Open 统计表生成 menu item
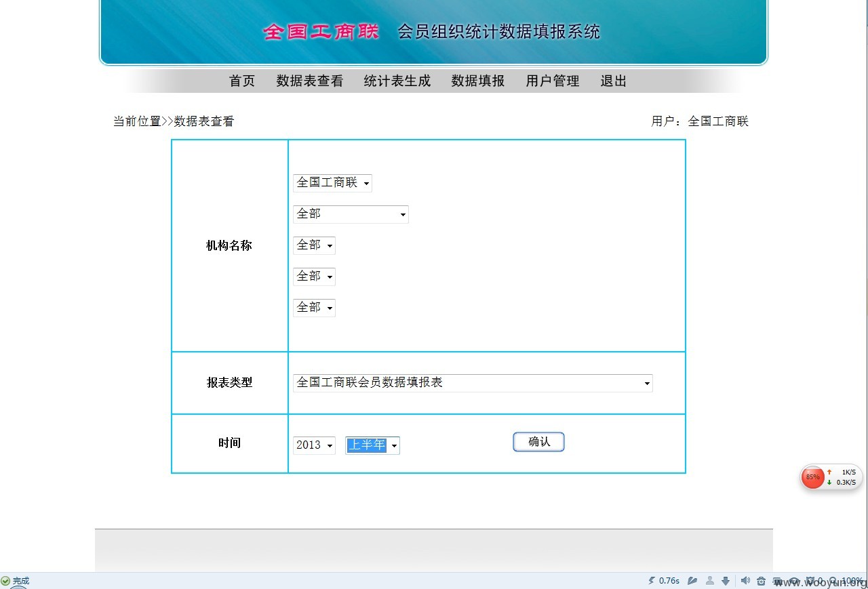 tap(397, 81)
